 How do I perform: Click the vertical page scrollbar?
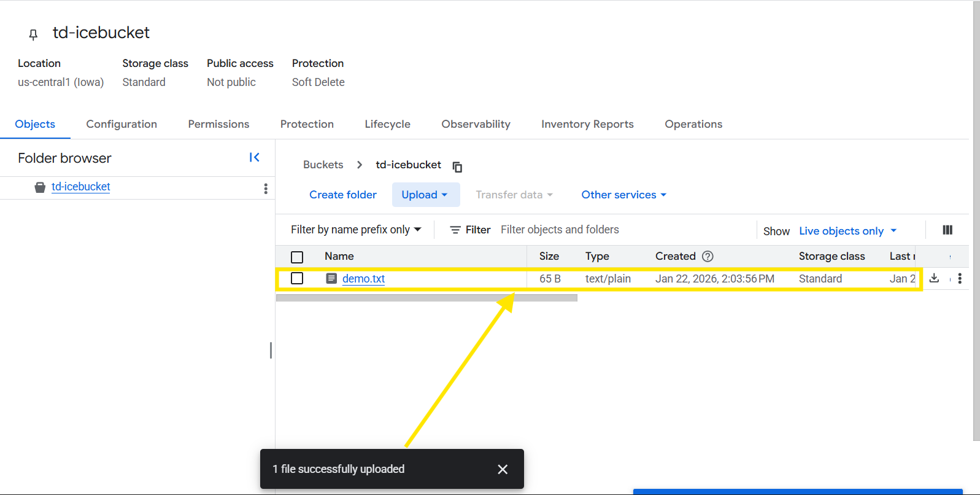[976, 221]
